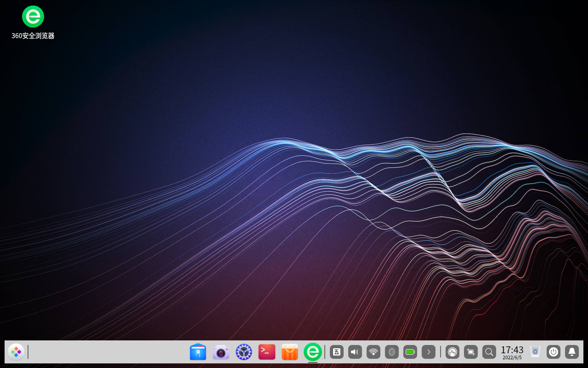The image size is (588, 368).
Task: Open the 360安全浏览器 desktop shortcut
Action: [33, 16]
